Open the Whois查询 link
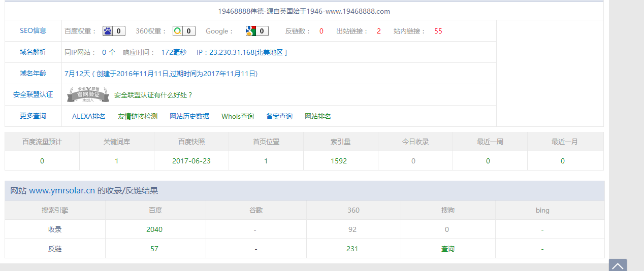644x271 pixels. 238,116
